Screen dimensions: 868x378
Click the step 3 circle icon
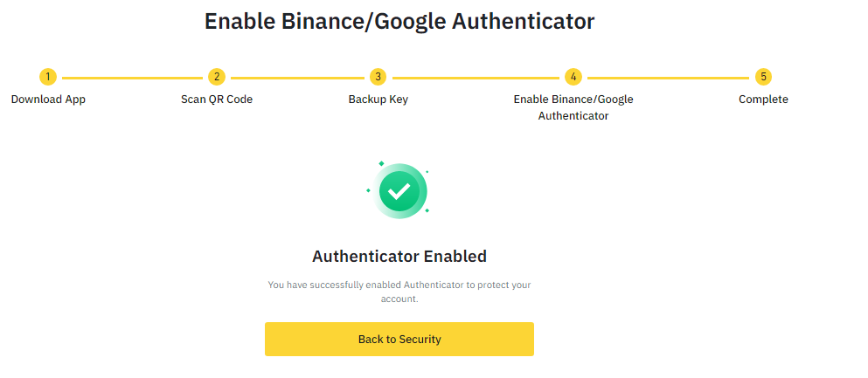point(378,77)
